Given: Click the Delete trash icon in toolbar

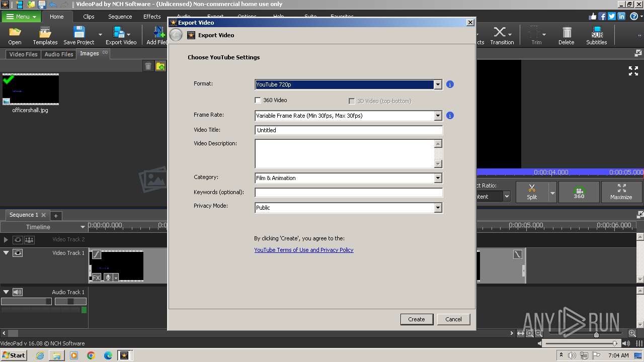Looking at the screenshot, I should (x=567, y=36).
